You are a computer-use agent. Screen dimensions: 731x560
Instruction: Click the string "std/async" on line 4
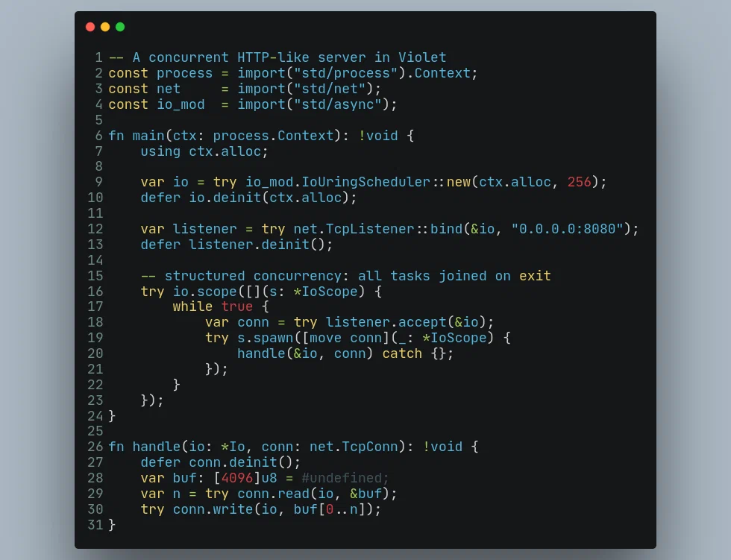(337, 104)
